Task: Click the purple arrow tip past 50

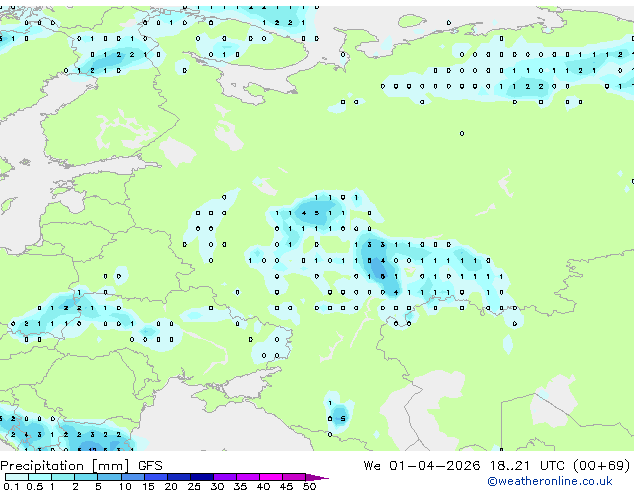Action: 317,478
